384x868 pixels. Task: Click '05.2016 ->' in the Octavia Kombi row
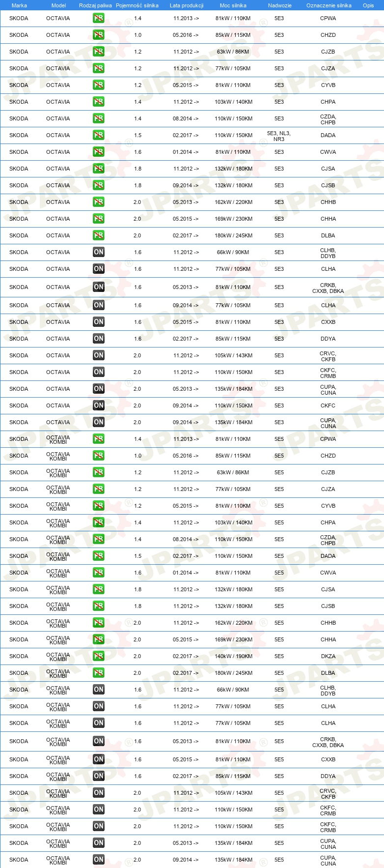(x=186, y=456)
